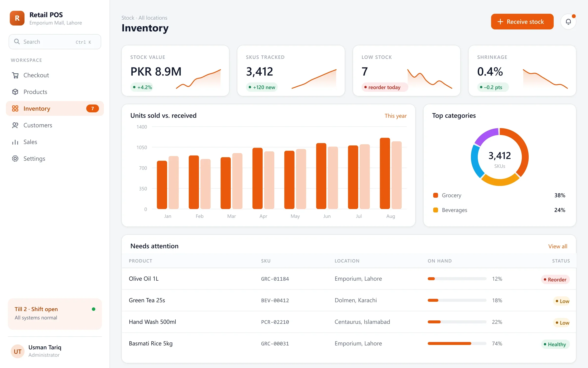This screenshot has width=588, height=368.
Task: Click the Low status for Green Tea
Action: click(561, 301)
